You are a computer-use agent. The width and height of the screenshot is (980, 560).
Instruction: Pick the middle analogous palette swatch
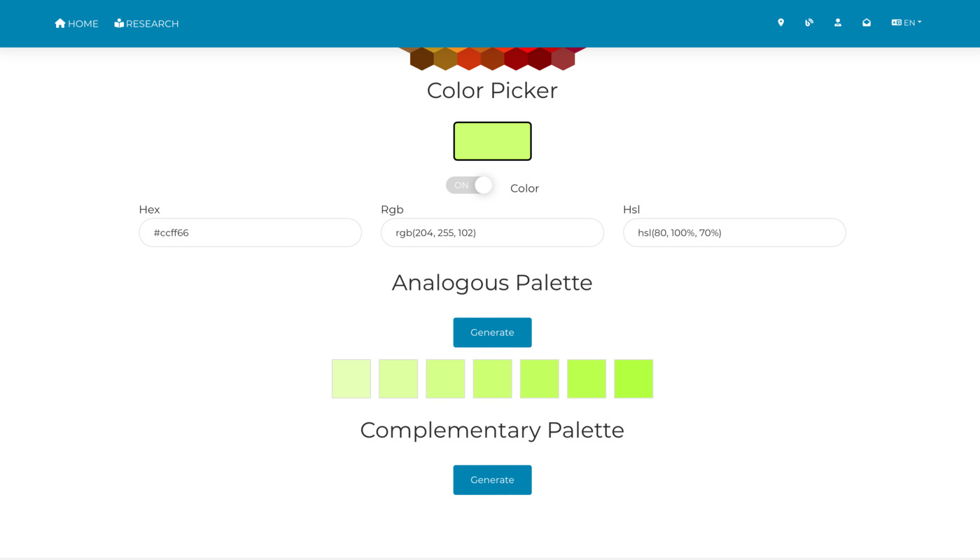click(492, 379)
